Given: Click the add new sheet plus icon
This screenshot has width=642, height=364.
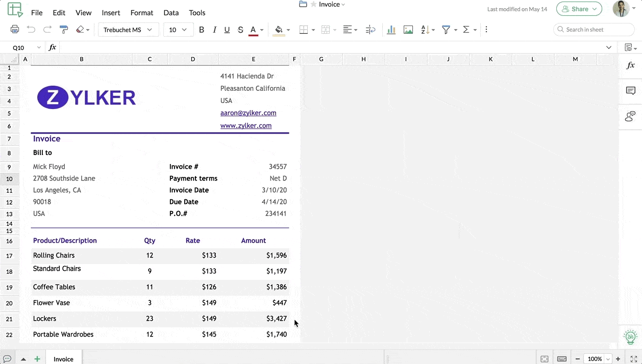Looking at the screenshot, I should (37, 359).
